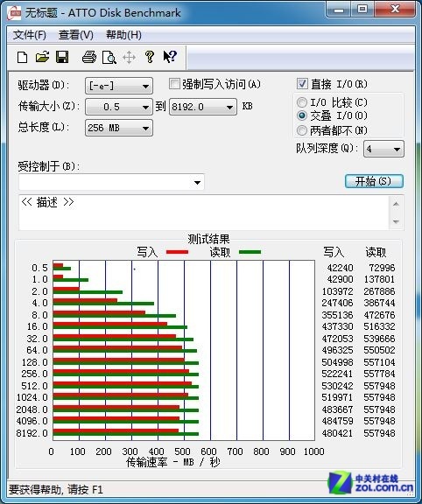Screen dimensions: 422x504
Task: Click the 128.0 chart row label
Action: (34, 362)
